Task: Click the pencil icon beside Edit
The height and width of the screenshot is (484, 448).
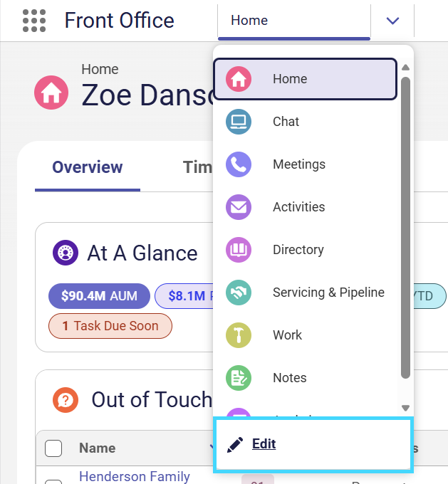Action: coord(235,445)
